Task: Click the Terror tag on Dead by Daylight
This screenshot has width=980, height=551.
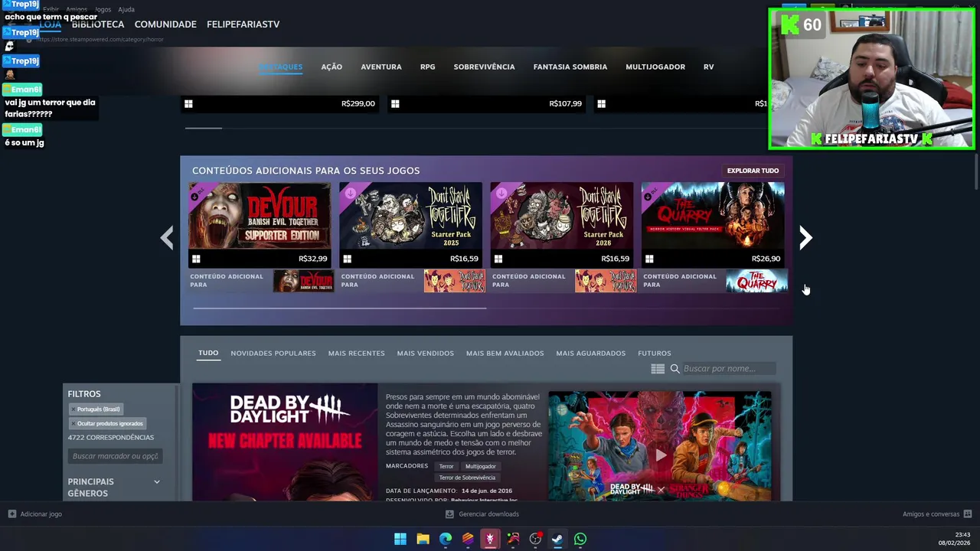Action: click(446, 467)
